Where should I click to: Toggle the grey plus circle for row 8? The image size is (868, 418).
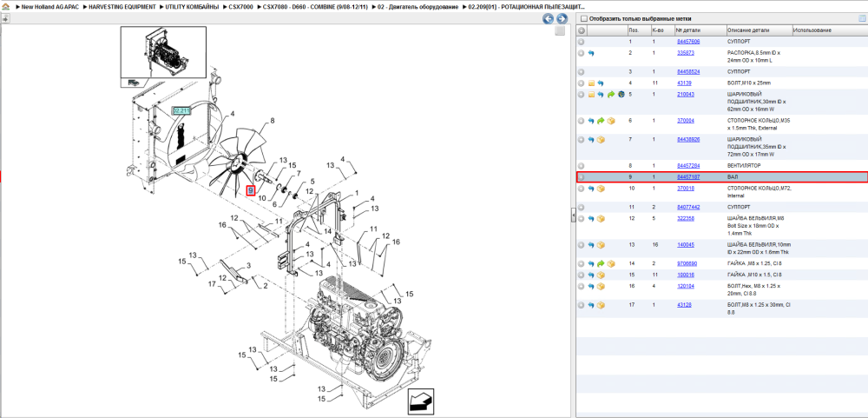click(582, 166)
